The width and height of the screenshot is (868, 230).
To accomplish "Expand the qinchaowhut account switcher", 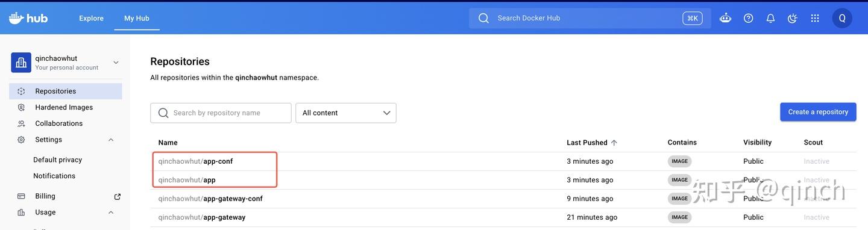I will (116, 63).
